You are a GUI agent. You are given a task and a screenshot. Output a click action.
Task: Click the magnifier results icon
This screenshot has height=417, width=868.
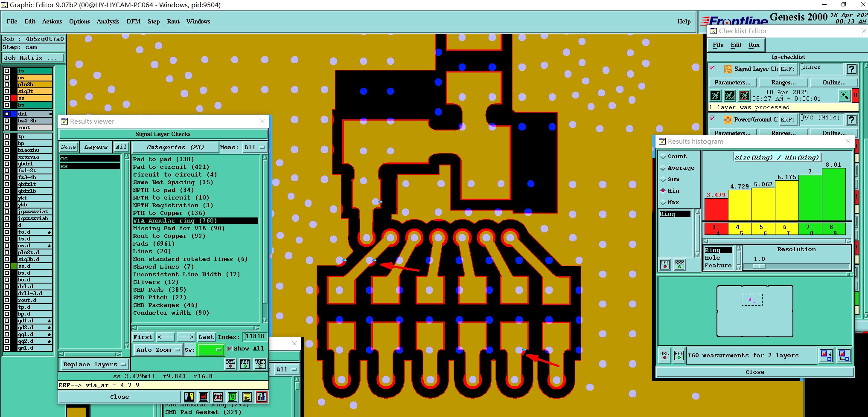coord(845,96)
